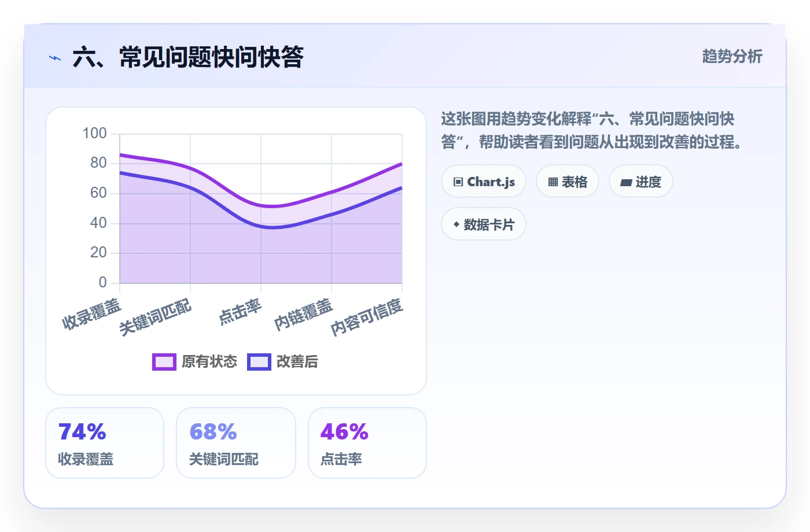Select the 数据卡片 tag pill

pyautogui.click(x=484, y=224)
